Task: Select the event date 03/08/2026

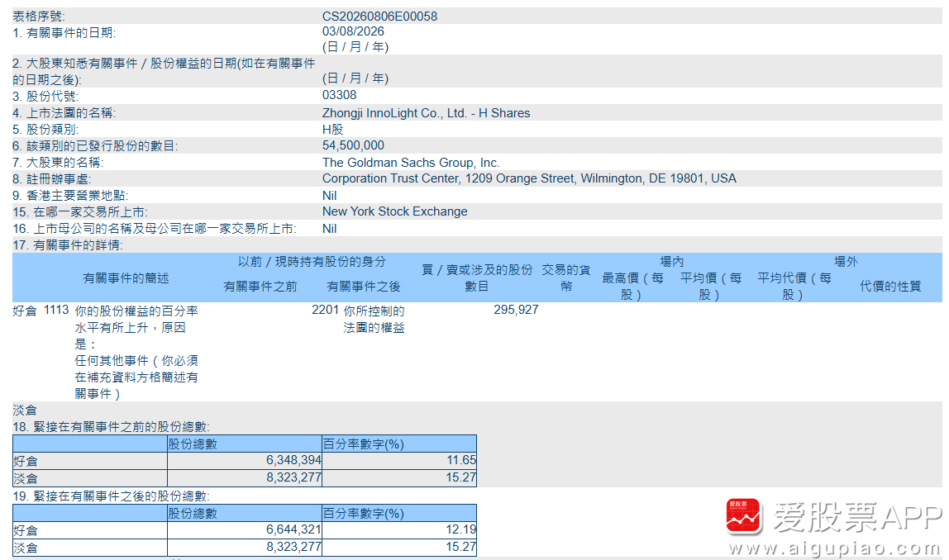Action: pyautogui.click(x=353, y=31)
